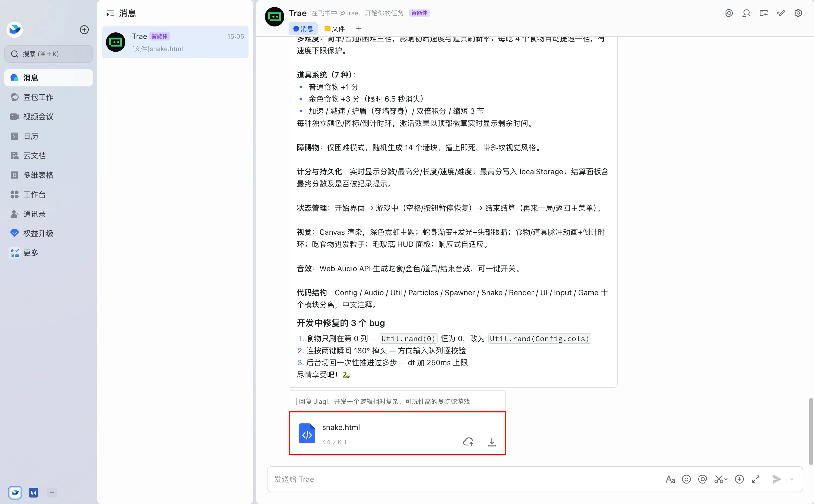
Task: Click the double checkmark icon in header
Action: [781, 13]
